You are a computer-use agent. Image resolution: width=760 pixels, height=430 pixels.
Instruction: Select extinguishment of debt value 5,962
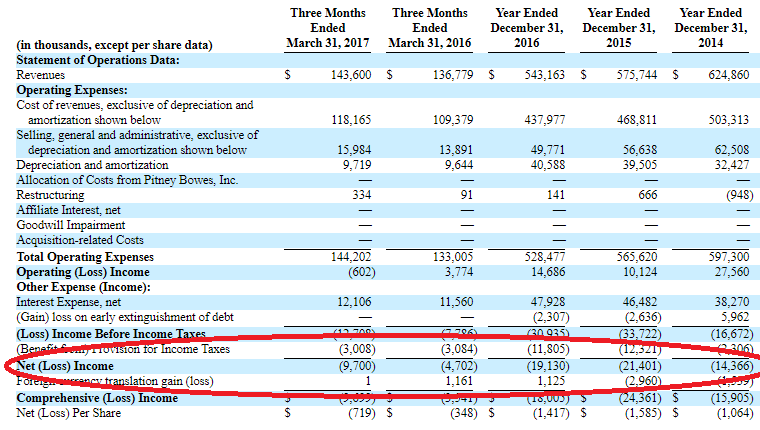point(735,317)
